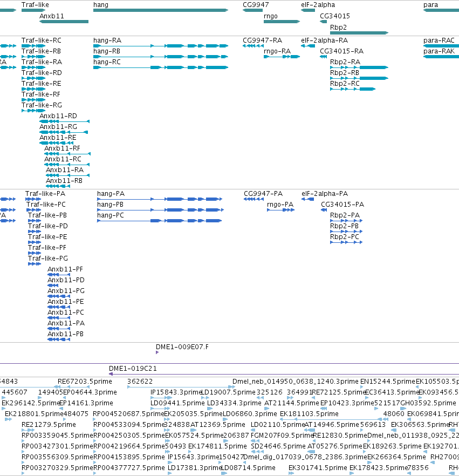Click protein label Traf-like-PG
Viewport: 459px width, 476px height.
[48, 259]
